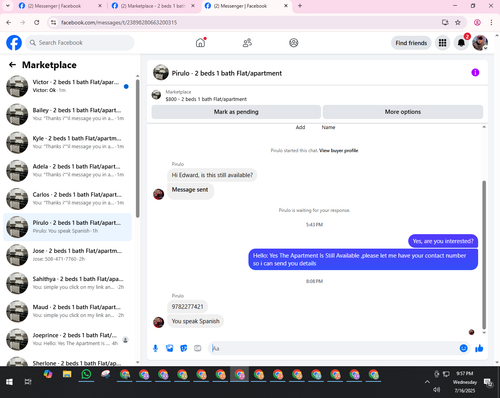Open the profile circle icon in top navigation
Screen dimensions: 500x398
[294, 43]
